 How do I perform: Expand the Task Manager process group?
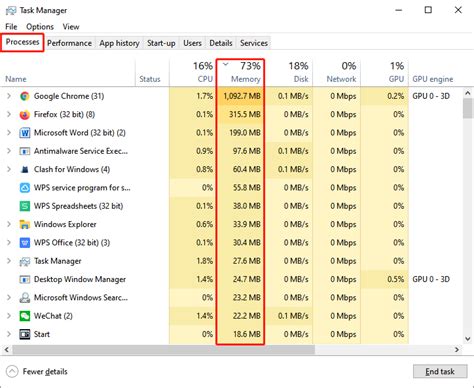(x=9, y=261)
